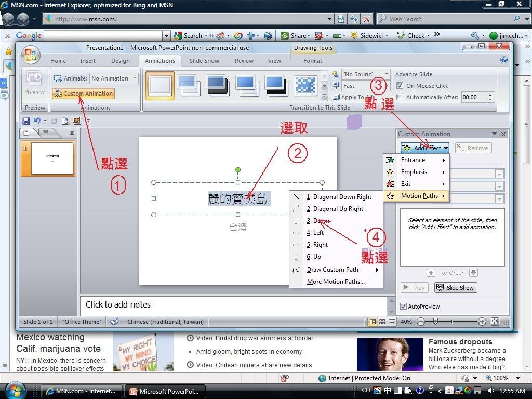Image resolution: width=532 pixels, height=399 pixels.
Task: Click the Slide Show button in animation pane
Action: [456, 288]
